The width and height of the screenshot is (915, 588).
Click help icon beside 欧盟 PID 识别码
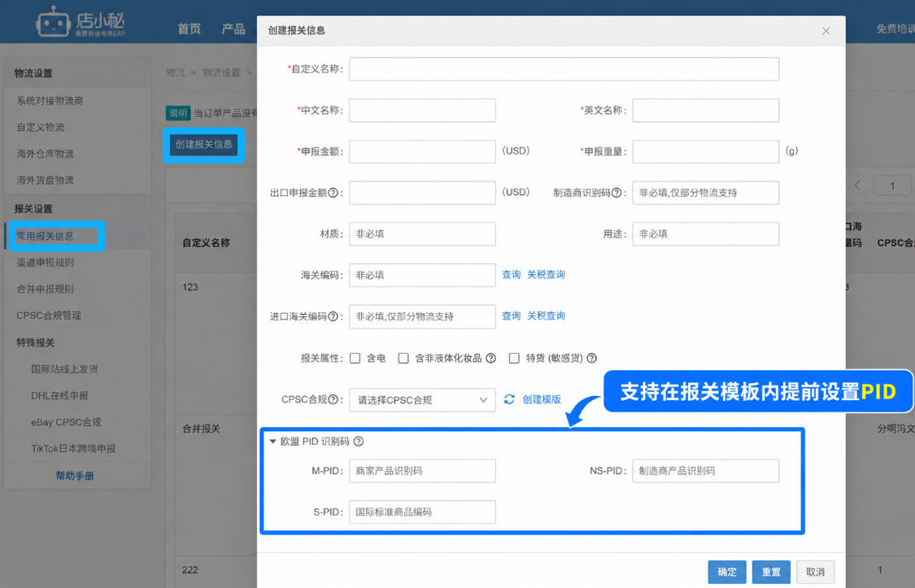[x=359, y=442]
